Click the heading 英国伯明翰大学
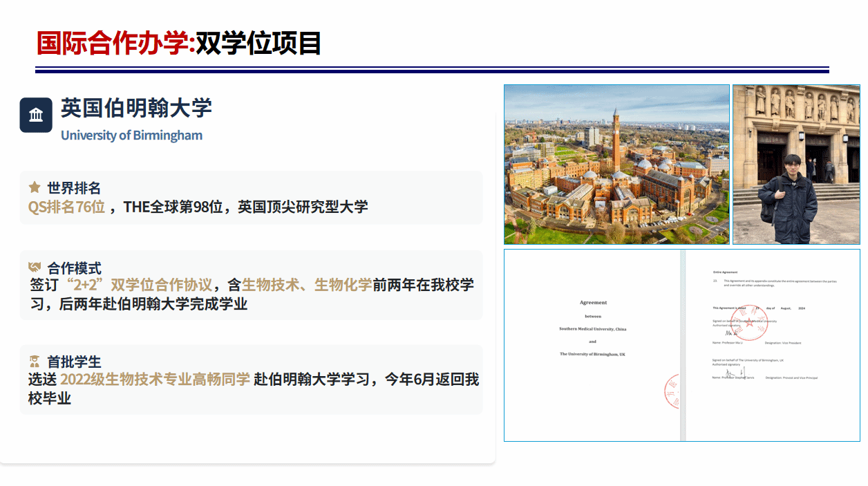The image size is (868, 486). click(136, 108)
